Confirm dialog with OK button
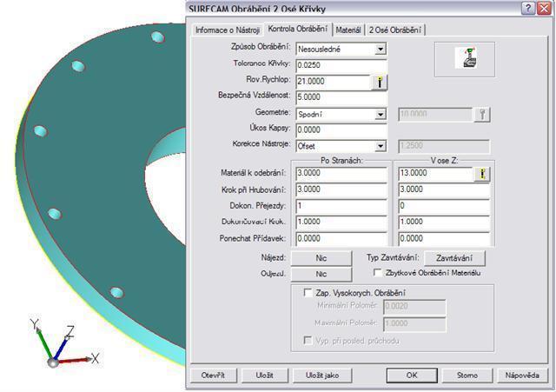The height and width of the screenshot is (392, 556). [x=412, y=375]
